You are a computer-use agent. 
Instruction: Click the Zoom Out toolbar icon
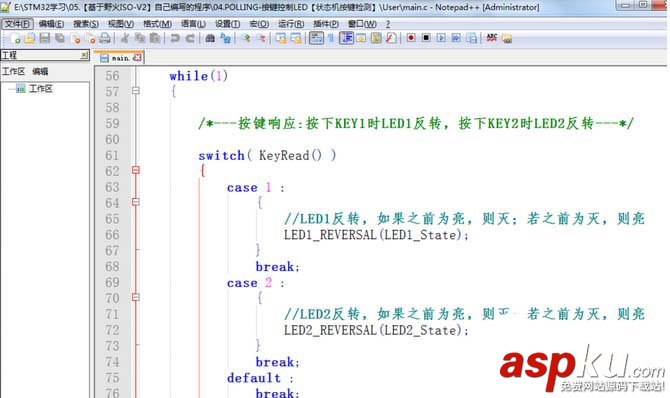pos(261,38)
